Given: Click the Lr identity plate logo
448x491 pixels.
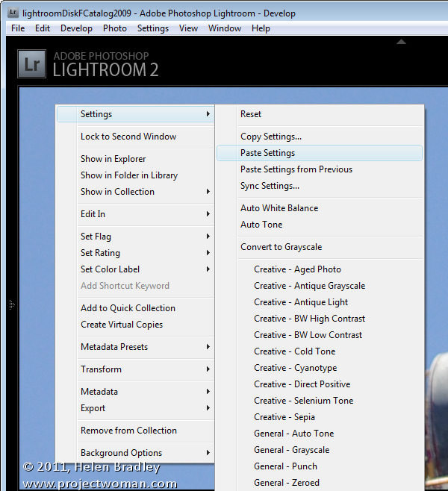Looking at the screenshot, I should click(31, 64).
